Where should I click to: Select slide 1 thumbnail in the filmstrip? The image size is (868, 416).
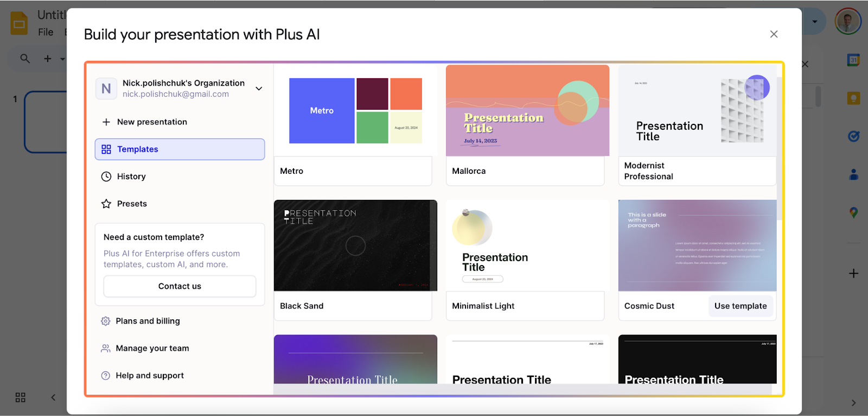[46, 122]
